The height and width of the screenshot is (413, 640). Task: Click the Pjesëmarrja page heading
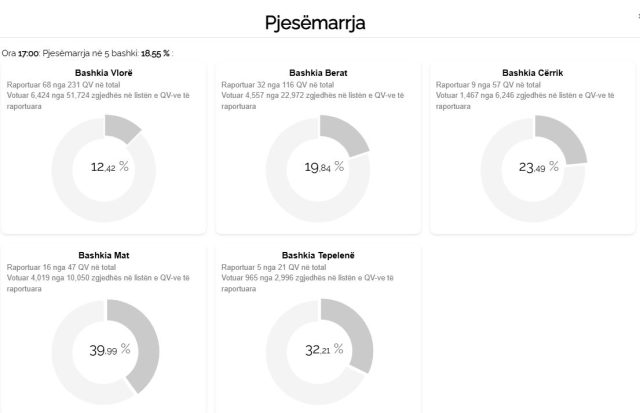[x=319, y=22]
